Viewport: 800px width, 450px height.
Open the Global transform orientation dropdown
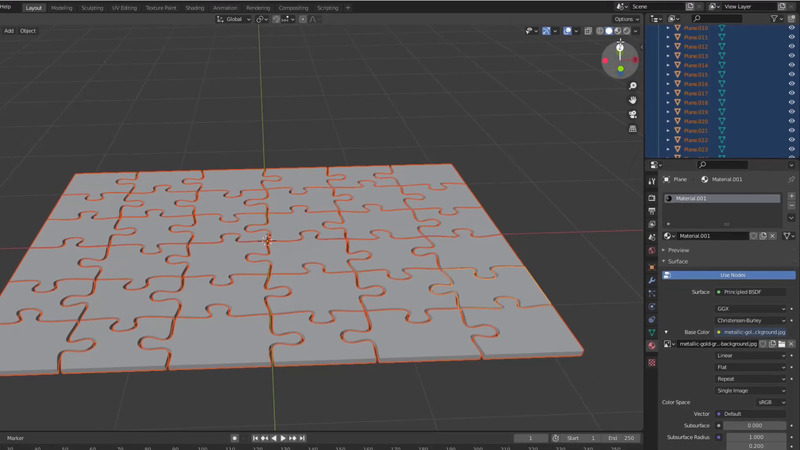click(236, 19)
